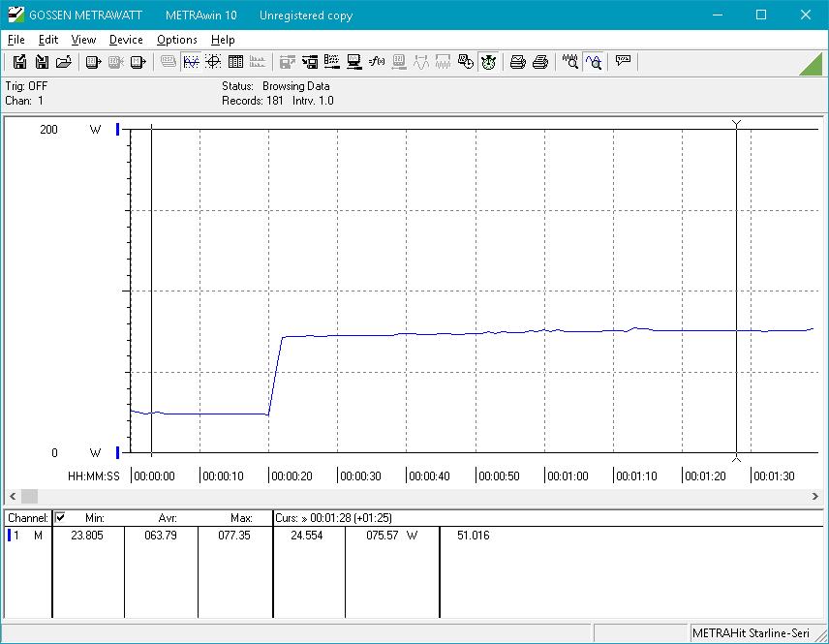The width and height of the screenshot is (829, 644).
Task: Open the Help menu
Action: (223, 40)
